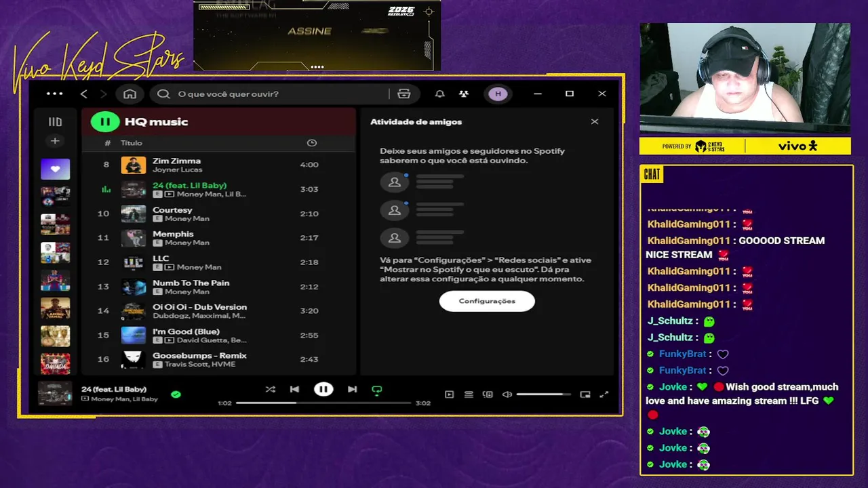Adjust the volume slider
The image size is (868, 488).
pos(543,394)
